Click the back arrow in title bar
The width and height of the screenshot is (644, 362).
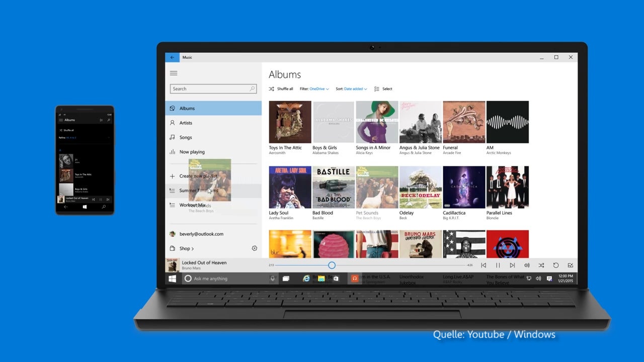pos(172,57)
